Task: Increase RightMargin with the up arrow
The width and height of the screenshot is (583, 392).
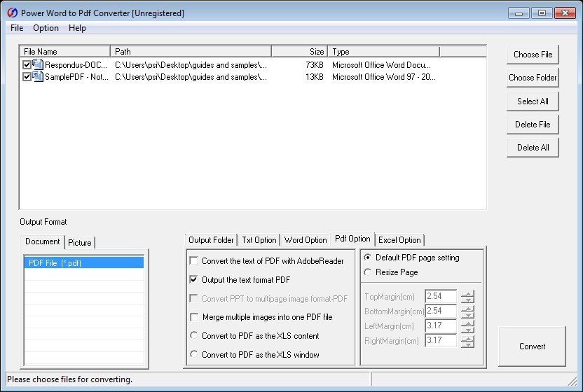Action: (x=468, y=338)
